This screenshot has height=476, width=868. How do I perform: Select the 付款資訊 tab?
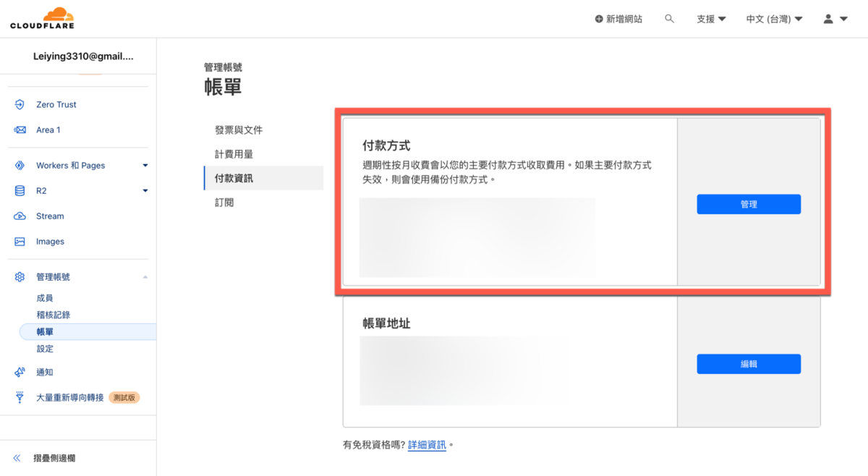[x=263, y=178]
